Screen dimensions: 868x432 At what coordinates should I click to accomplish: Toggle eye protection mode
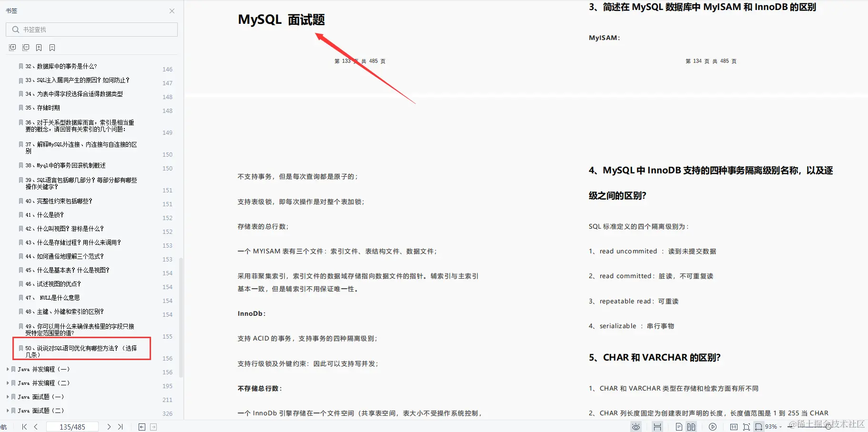point(636,427)
